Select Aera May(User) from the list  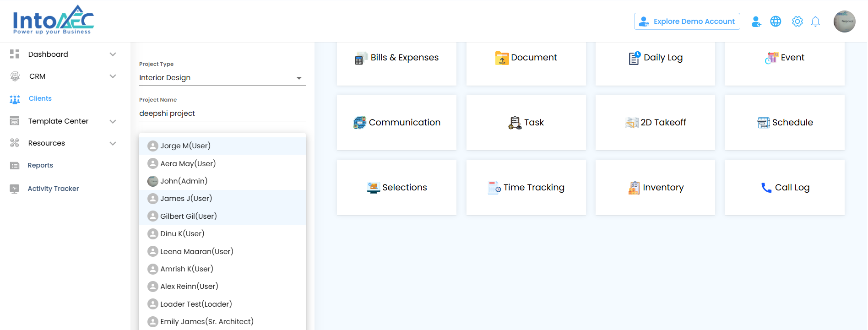tap(188, 163)
